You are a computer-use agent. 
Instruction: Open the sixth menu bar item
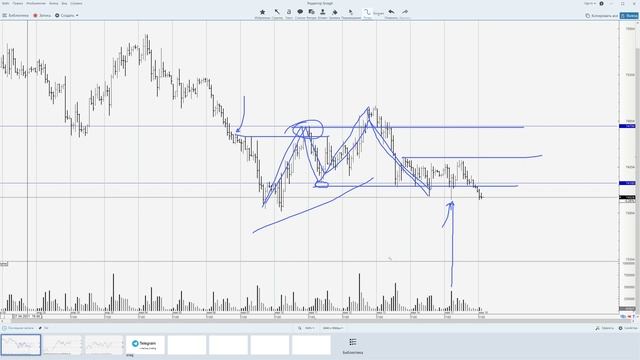point(76,3)
